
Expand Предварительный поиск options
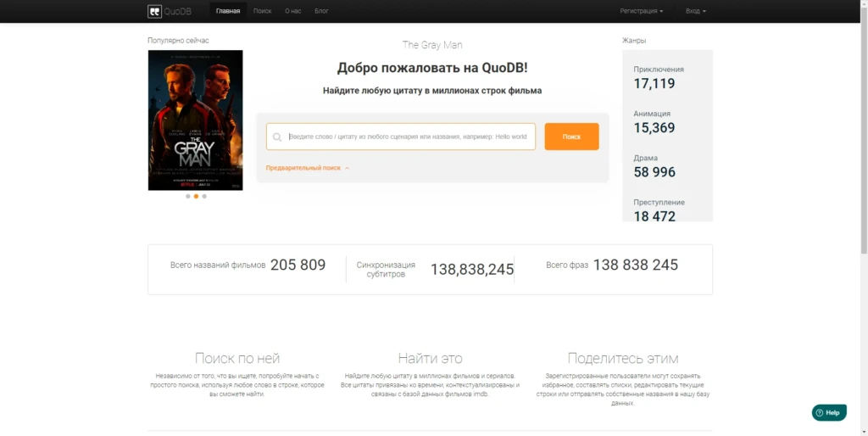(307, 168)
